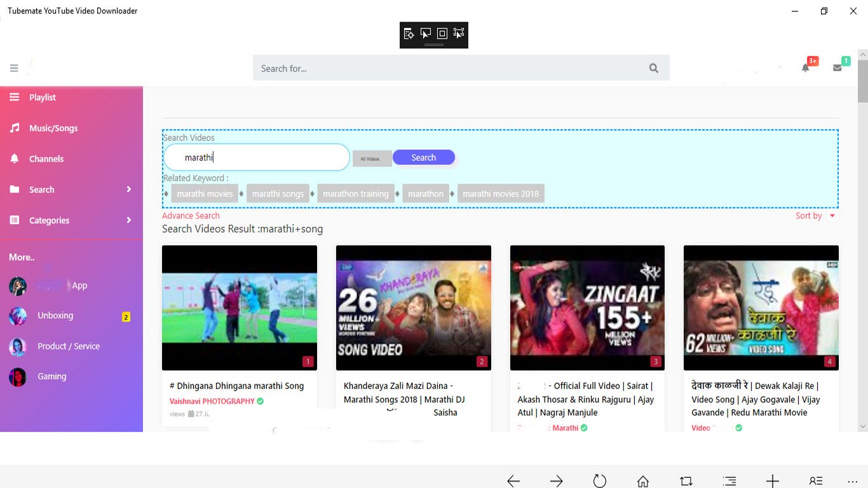Open Dewak Kalaji Re thumbnail
The width and height of the screenshot is (868, 488).
761,308
